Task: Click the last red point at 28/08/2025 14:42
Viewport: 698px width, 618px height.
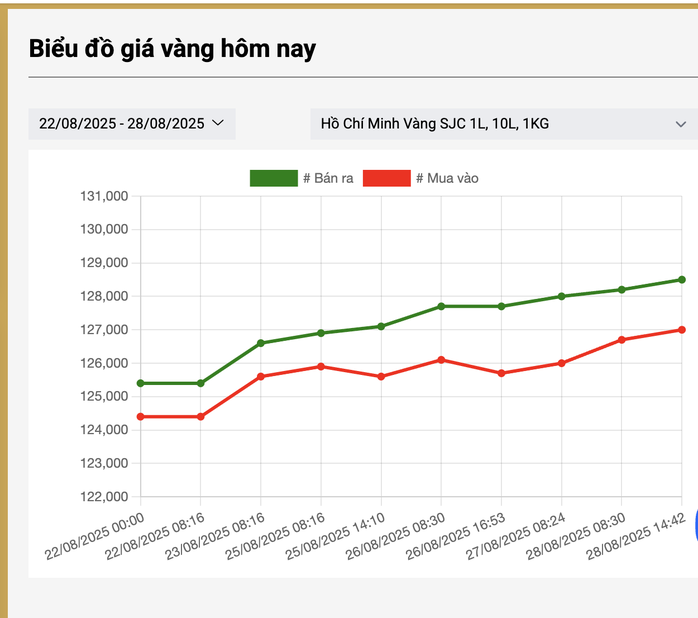Action: click(682, 330)
